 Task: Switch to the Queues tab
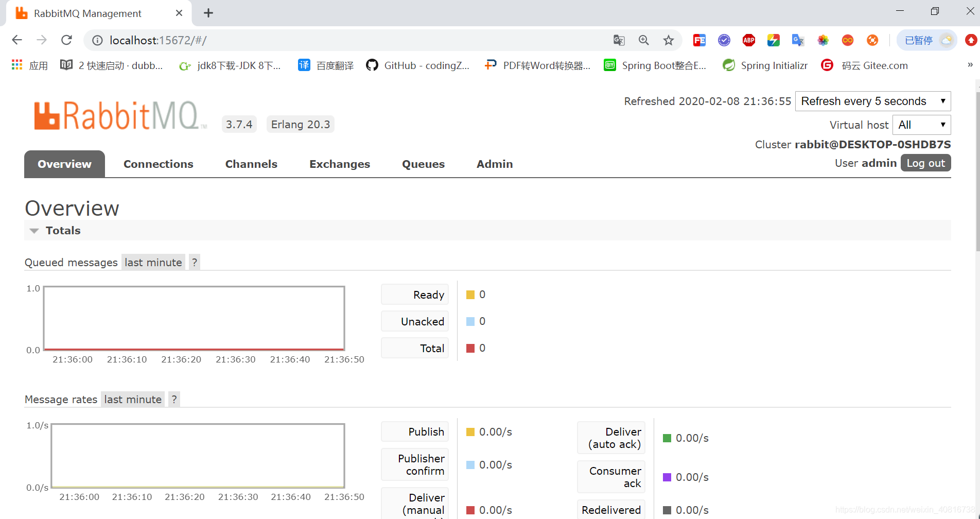pyautogui.click(x=423, y=164)
